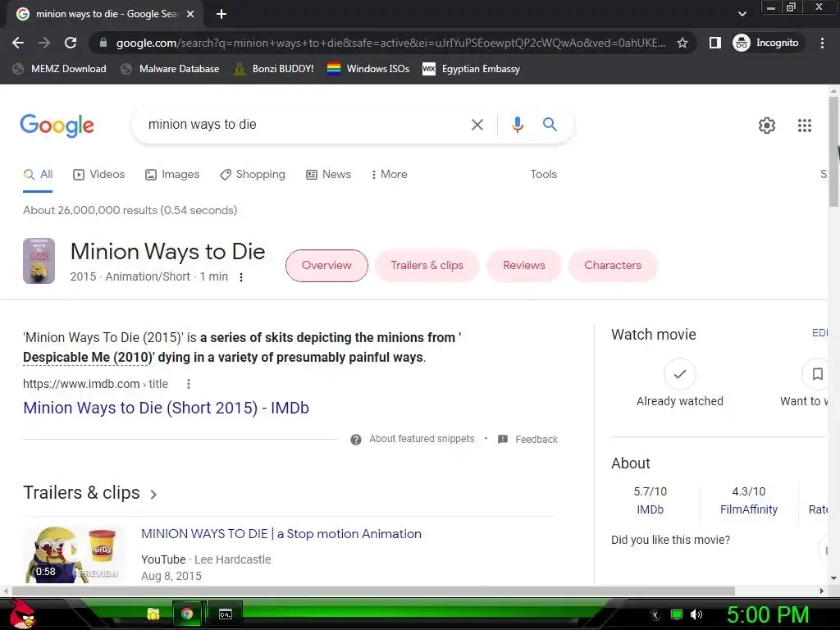Open the Despicable Me (2010) link
840x630 pixels.
[x=88, y=358]
